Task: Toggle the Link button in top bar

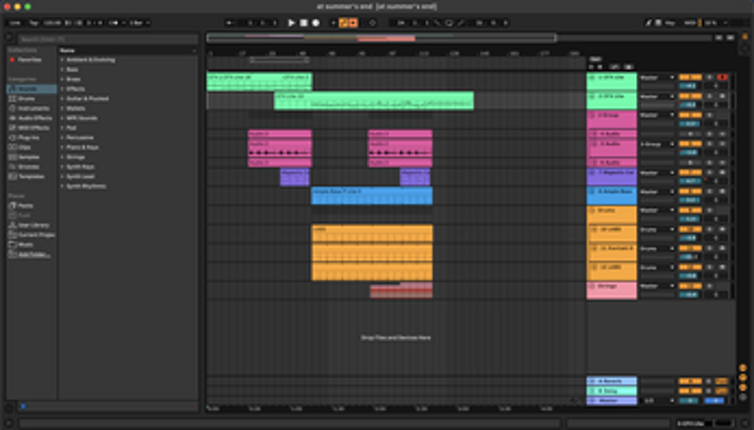Action: click(15, 22)
